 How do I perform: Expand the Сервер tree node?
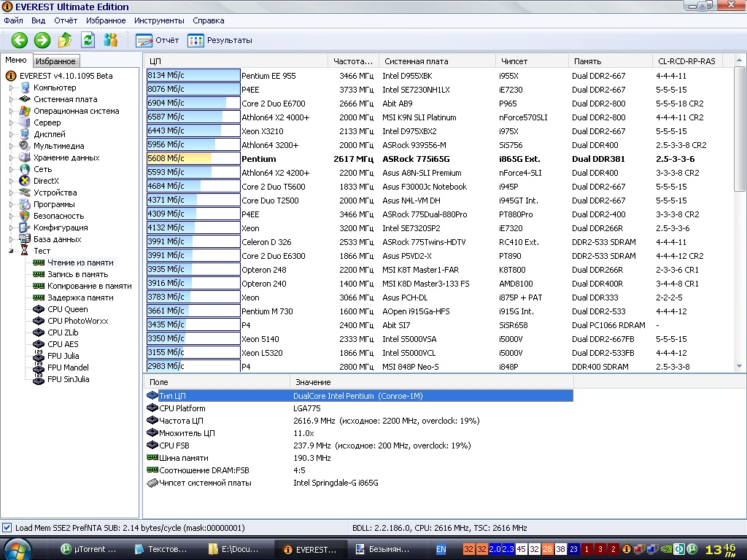[x=11, y=122]
